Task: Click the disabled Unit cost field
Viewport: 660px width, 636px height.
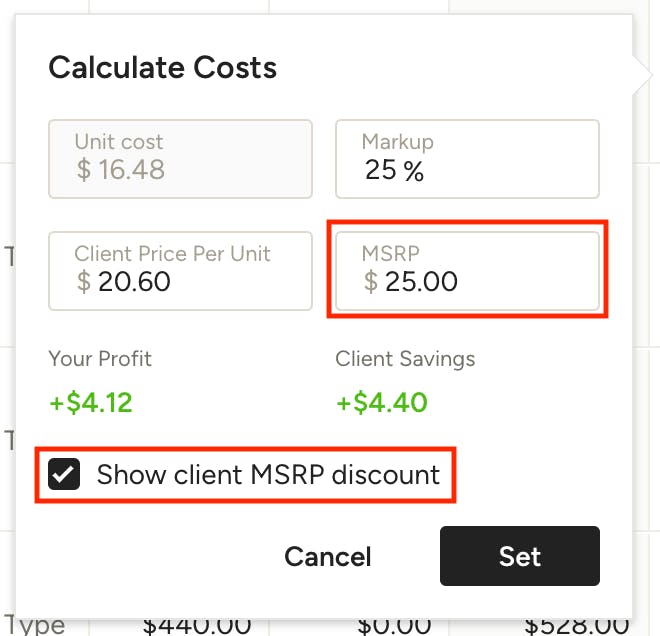Action: click(180, 159)
